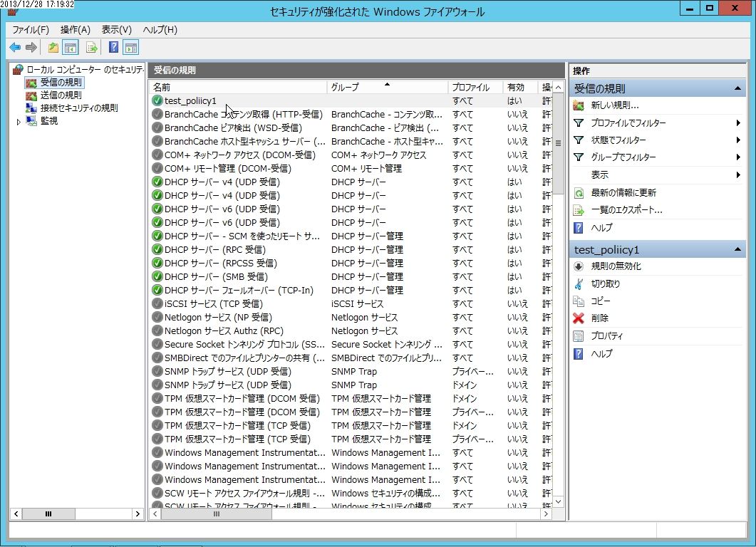Open the 操作(A) menu
The width and height of the screenshot is (756, 547).
(76, 30)
